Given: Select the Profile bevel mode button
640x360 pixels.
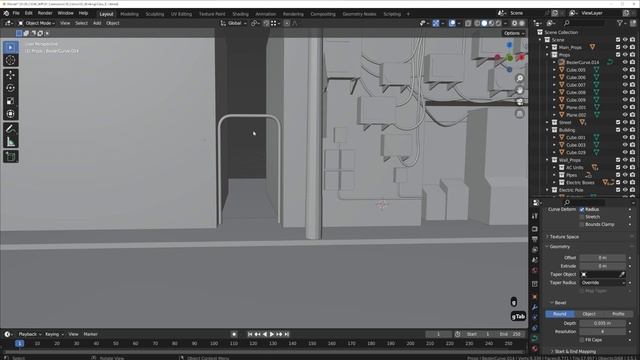Looking at the screenshot, I should click(618, 314).
